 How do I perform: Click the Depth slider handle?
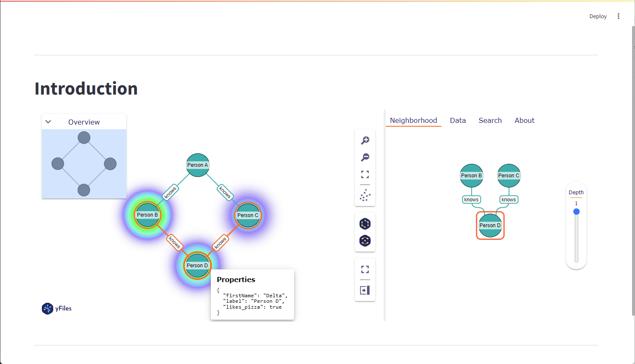576,212
